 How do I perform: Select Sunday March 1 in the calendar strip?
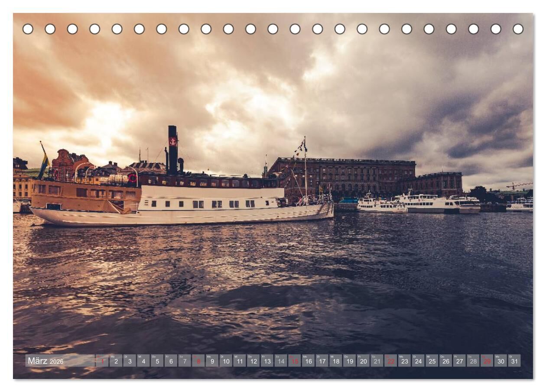click(102, 361)
